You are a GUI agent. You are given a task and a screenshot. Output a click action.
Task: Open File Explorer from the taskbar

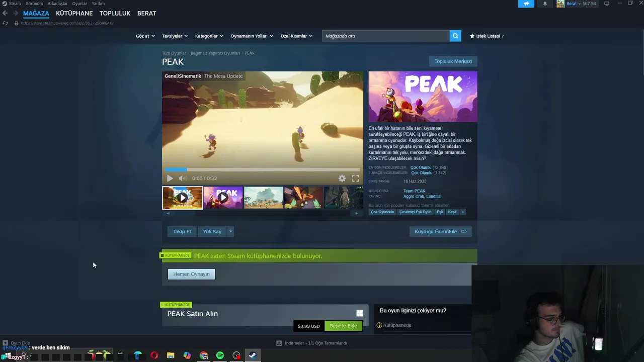(x=171, y=355)
